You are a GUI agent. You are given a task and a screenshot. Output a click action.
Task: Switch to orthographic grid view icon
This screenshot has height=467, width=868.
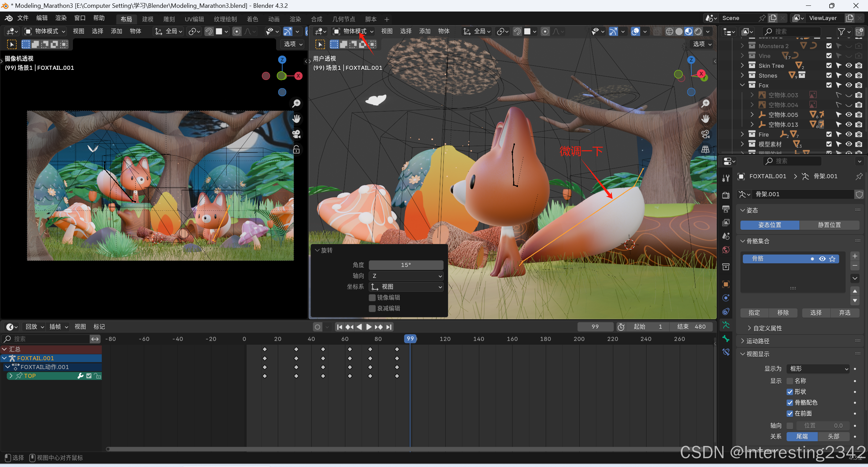point(706,149)
